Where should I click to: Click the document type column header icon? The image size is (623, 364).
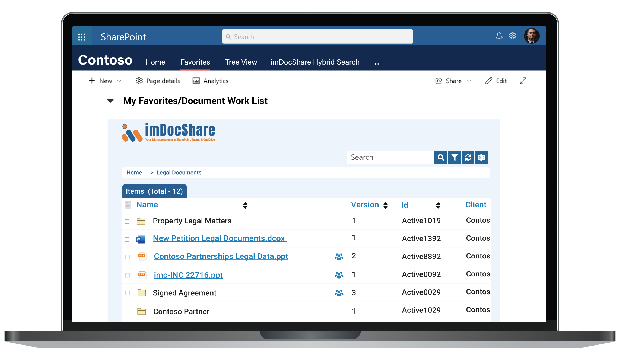click(128, 205)
